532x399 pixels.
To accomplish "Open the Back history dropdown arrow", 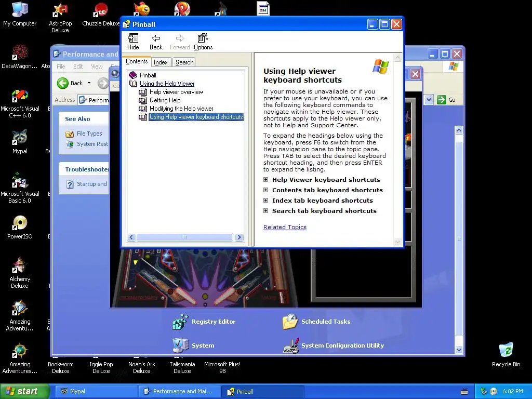I will pyautogui.click(x=89, y=83).
